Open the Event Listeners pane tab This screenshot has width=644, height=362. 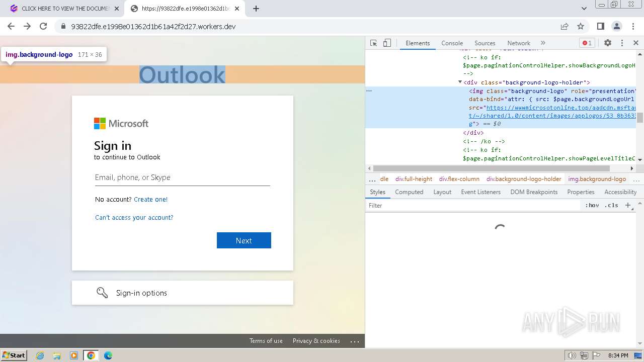[480, 192]
